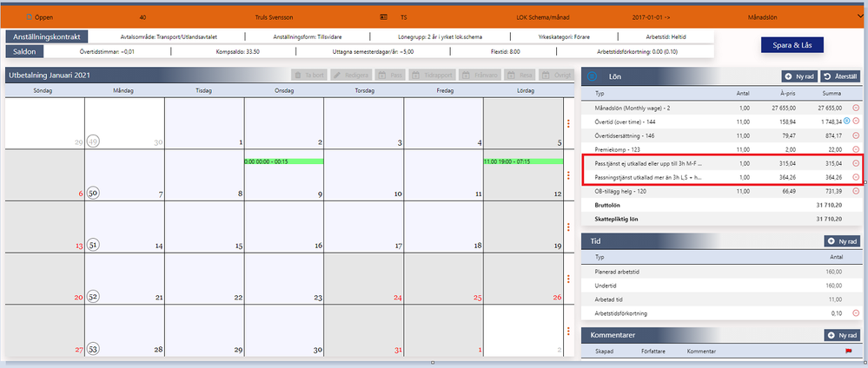Select the Saldon tab

click(24, 51)
